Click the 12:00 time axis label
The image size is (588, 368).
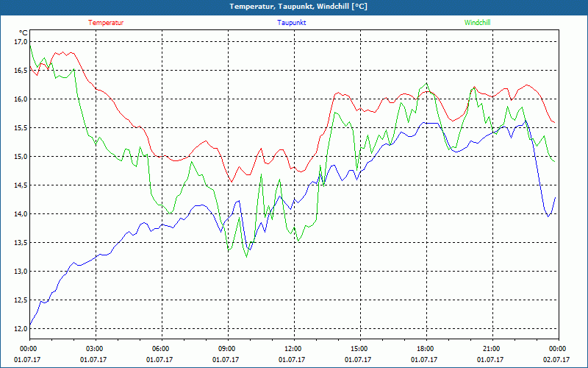[292, 349]
